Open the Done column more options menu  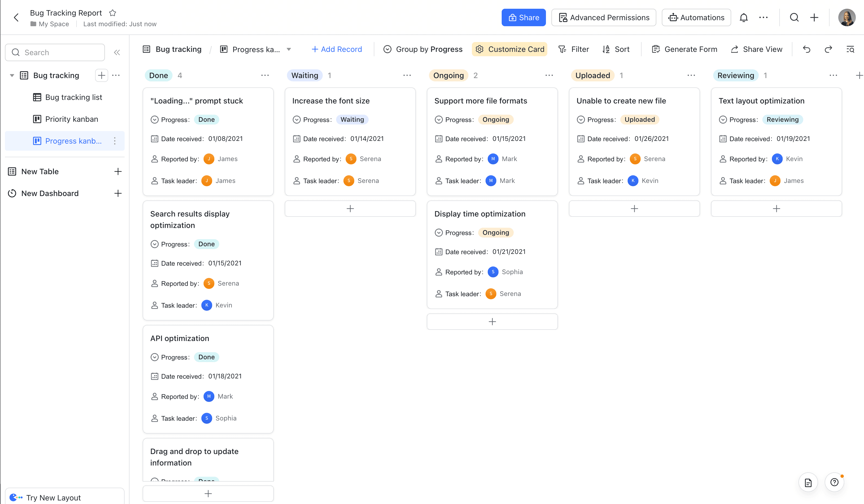coord(265,75)
